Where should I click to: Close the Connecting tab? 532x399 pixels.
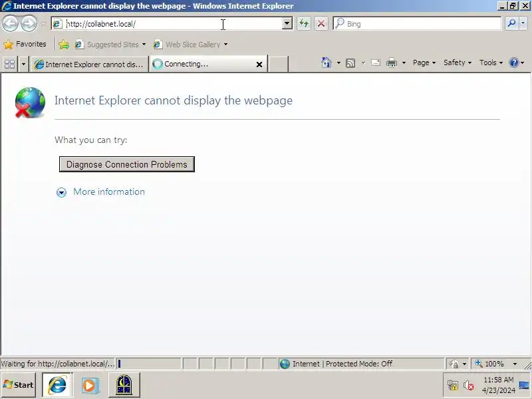(259, 65)
